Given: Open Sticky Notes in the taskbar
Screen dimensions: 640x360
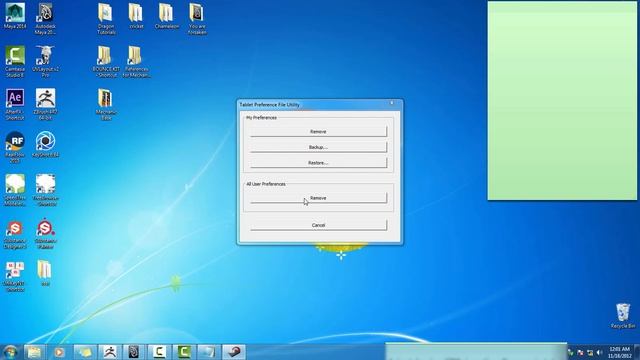Looking at the screenshot, I should [x=84, y=352].
